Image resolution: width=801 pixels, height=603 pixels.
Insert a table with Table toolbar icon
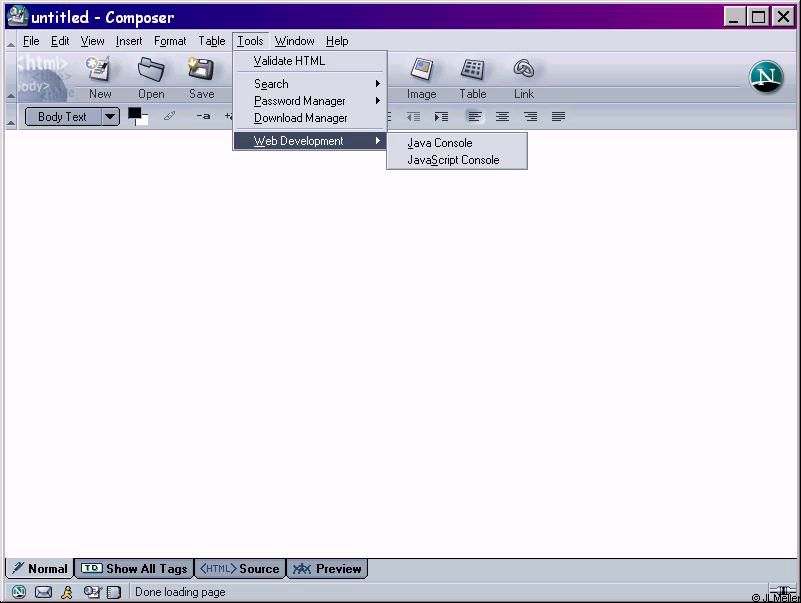point(473,78)
